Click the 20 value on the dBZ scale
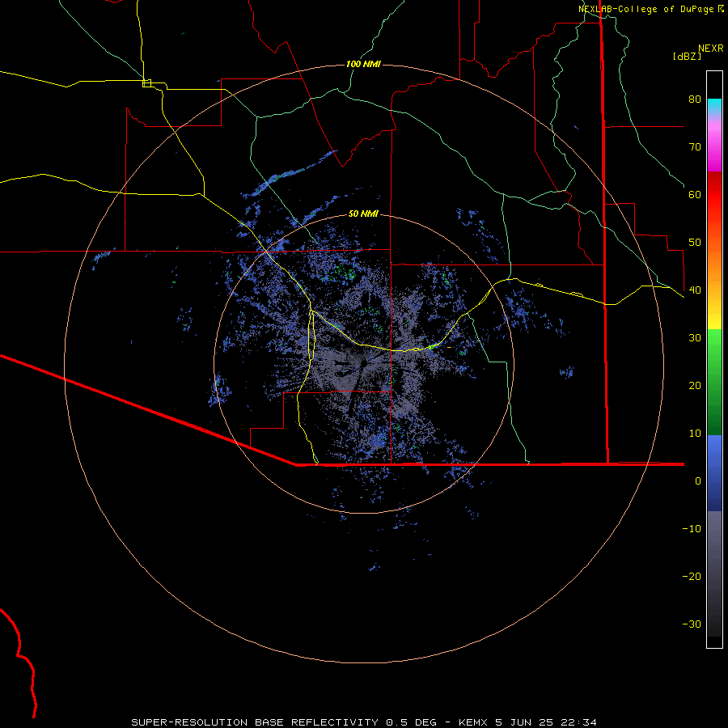This screenshot has width=728, height=728. [x=695, y=385]
